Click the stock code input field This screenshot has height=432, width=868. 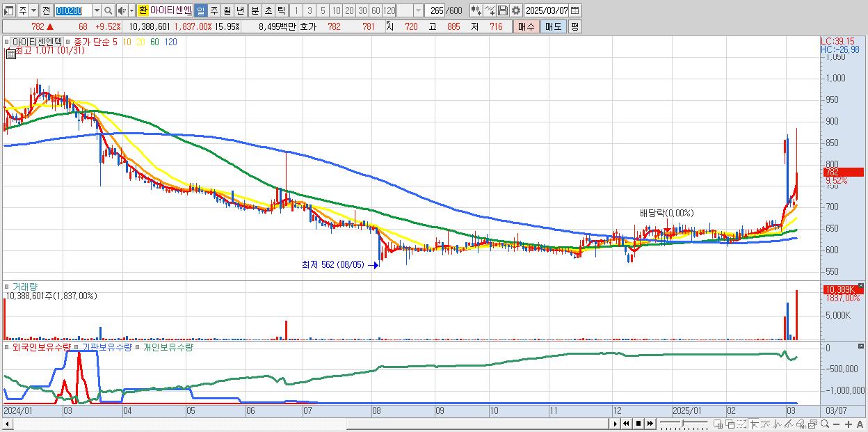(73, 10)
